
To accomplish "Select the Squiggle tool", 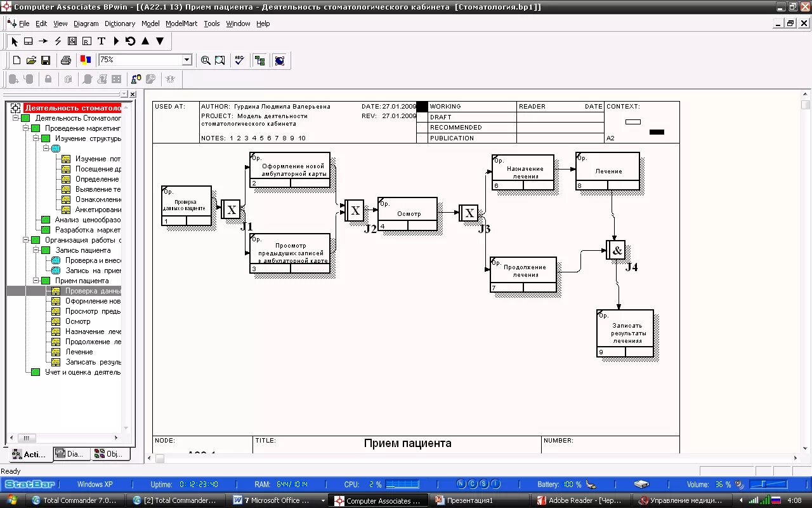I will 58,41.
